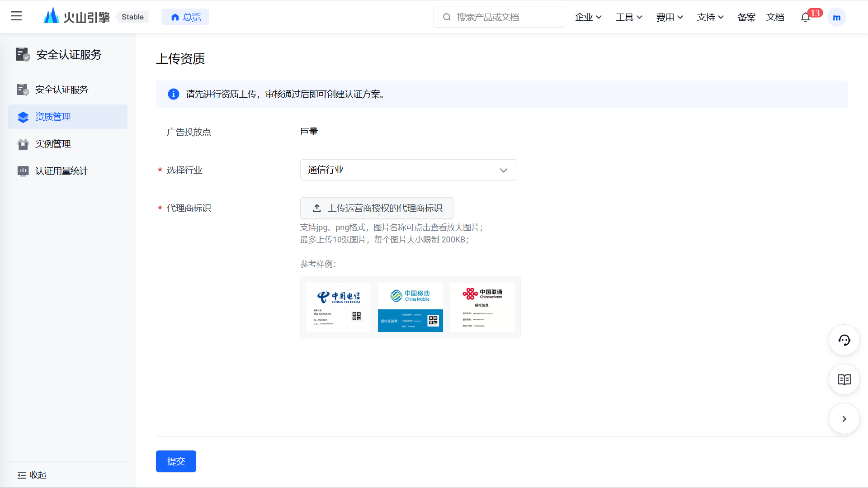The image size is (868, 488).
Task: Expand the 费用 dropdown menu
Action: [670, 17]
